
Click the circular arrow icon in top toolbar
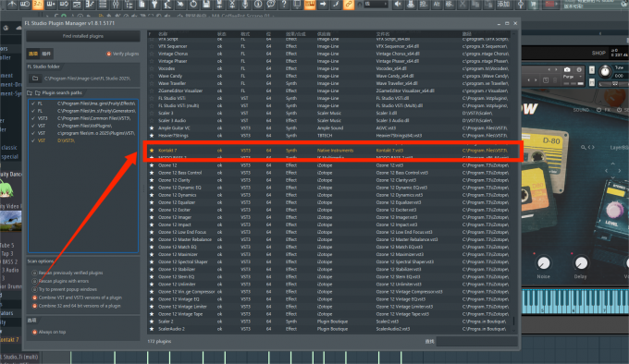pyautogui.click(x=193, y=5)
